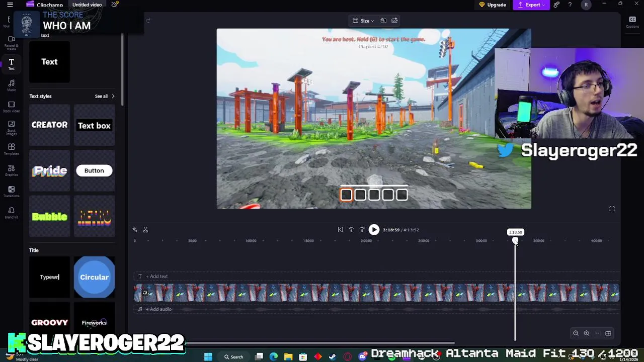Click the cloud sync status icon
The height and width of the screenshot is (362, 644).
[x=115, y=5]
